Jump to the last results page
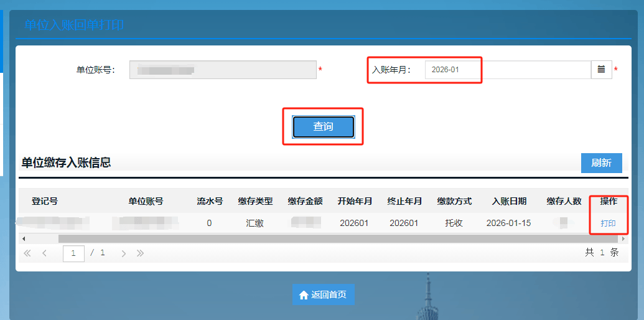 141,253
